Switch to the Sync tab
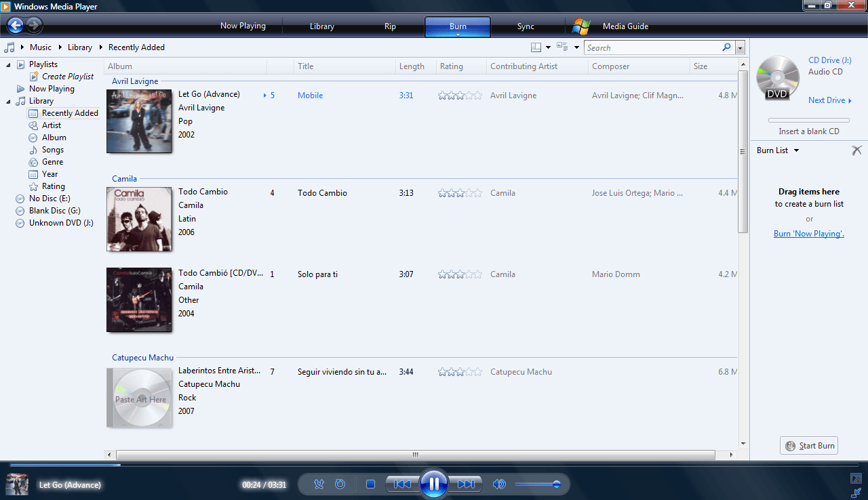Screen dimensions: 868x500 [526, 26]
